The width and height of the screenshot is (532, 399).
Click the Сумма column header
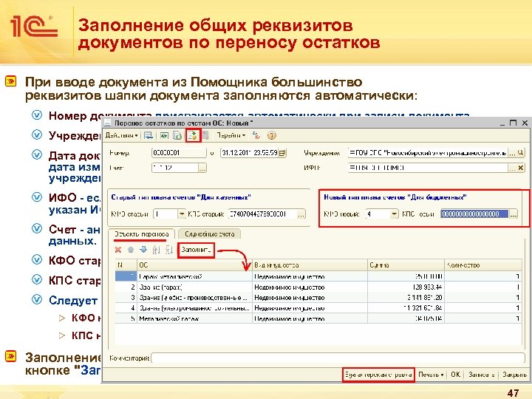[406, 265]
